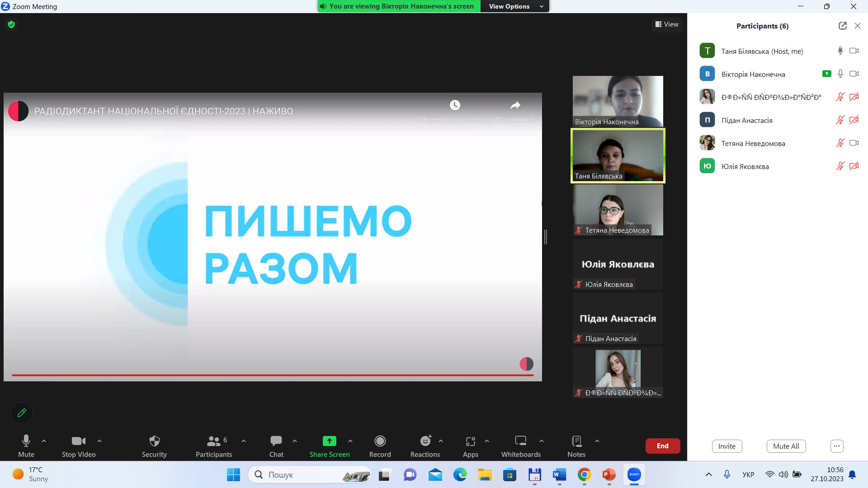Open the View layout menu
This screenshot has height=488, width=868.
pyautogui.click(x=667, y=24)
